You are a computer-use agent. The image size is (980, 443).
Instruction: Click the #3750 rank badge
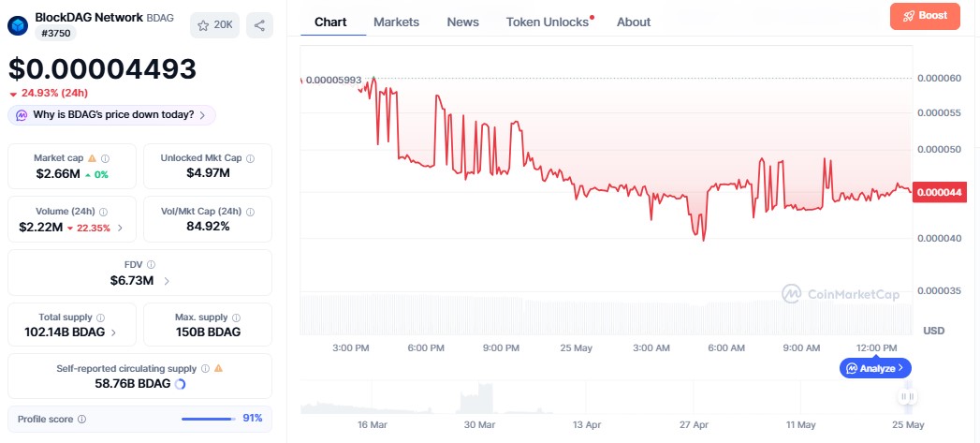(55, 33)
